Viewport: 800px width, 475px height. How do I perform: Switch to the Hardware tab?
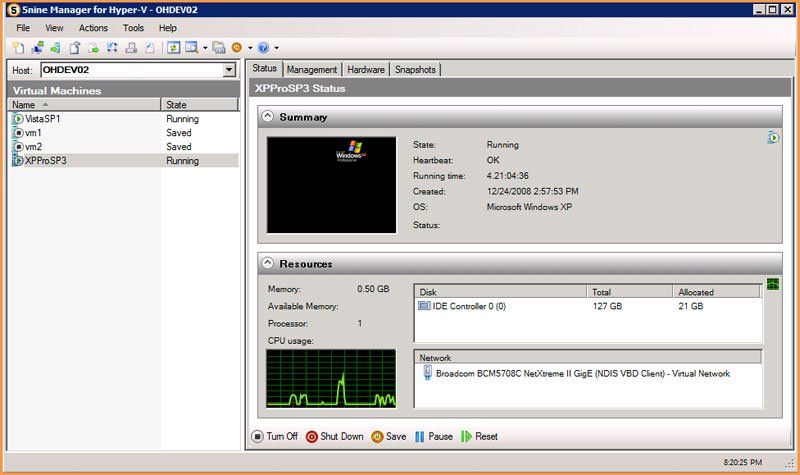pos(366,70)
